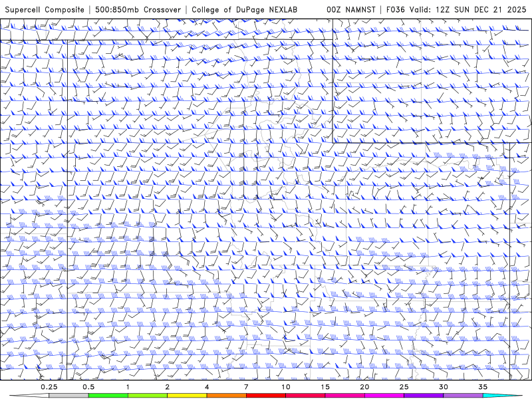The width and height of the screenshot is (532, 399).
Task: Click the yellow-green color bar segment
Action: (x=148, y=396)
